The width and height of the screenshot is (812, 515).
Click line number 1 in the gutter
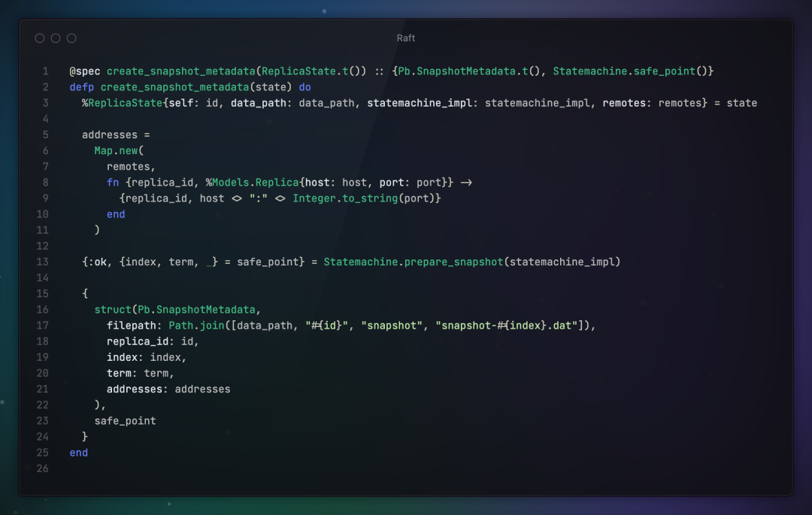(46, 71)
